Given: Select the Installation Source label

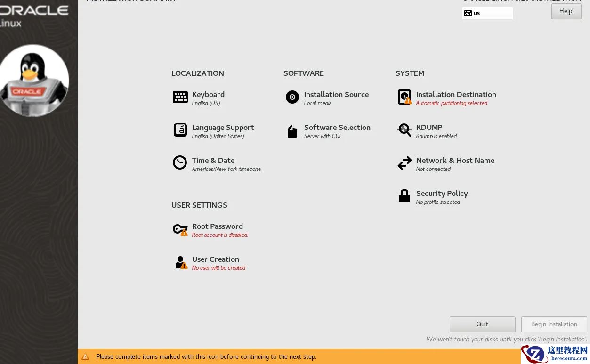Looking at the screenshot, I should 336,95.
